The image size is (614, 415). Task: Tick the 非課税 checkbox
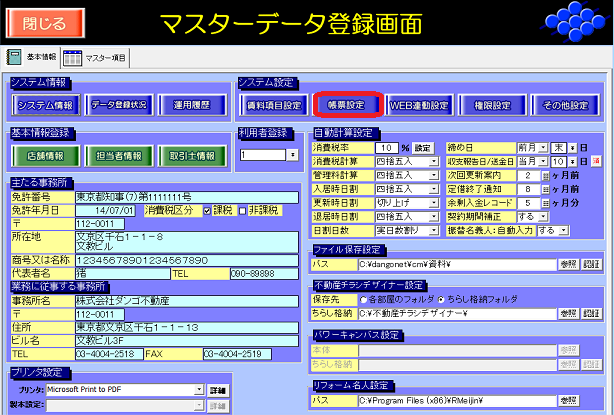click(244, 211)
